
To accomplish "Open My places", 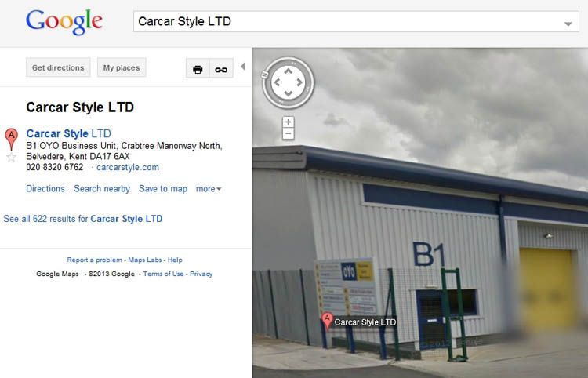I will click(122, 67).
